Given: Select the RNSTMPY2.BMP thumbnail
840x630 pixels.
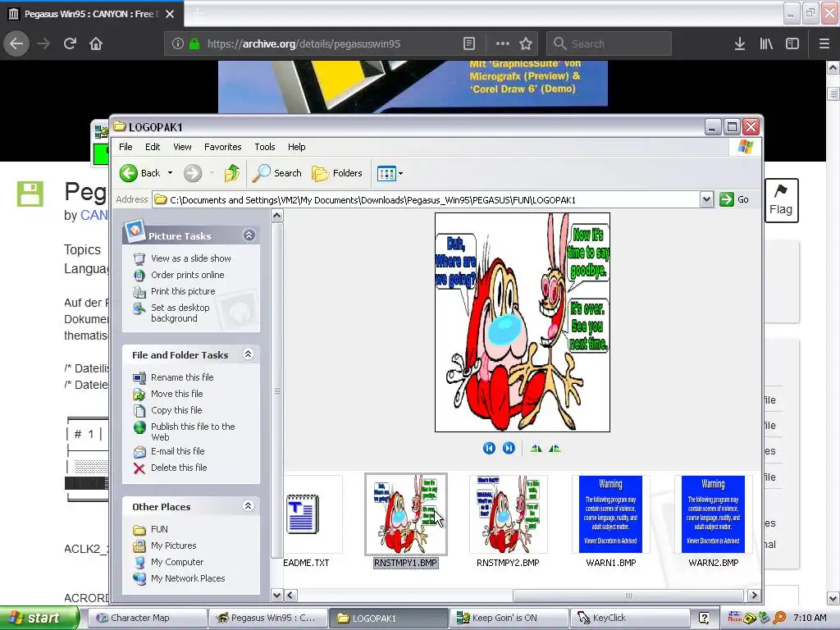Looking at the screenshot, I should [509, 514].
